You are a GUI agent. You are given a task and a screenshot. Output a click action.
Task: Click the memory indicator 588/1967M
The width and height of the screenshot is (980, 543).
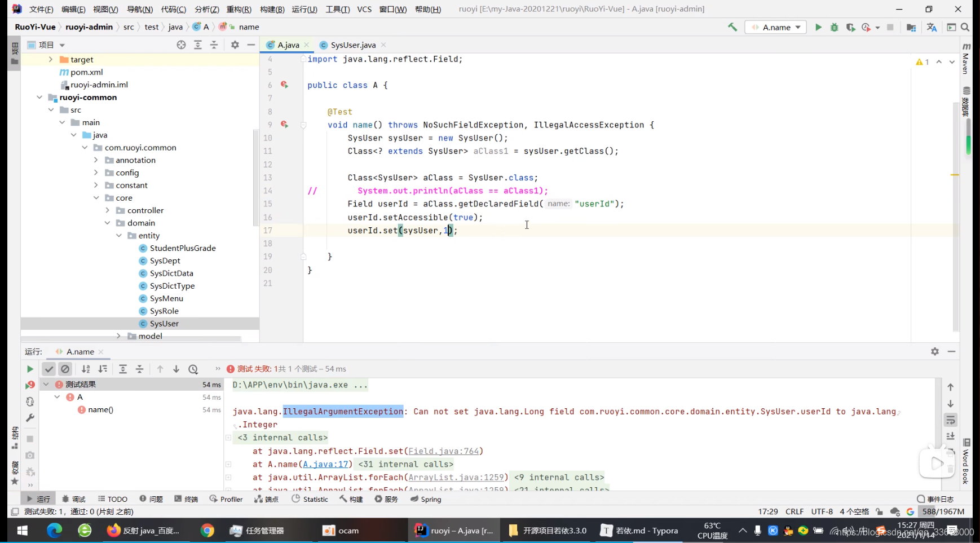(943, 511)
